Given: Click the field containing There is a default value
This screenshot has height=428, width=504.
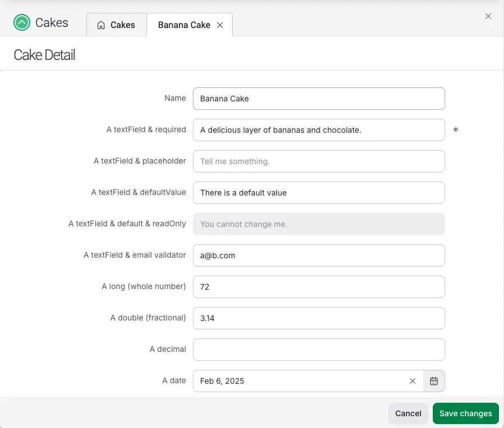Looking at the screenshot, I should click(318, 193).
